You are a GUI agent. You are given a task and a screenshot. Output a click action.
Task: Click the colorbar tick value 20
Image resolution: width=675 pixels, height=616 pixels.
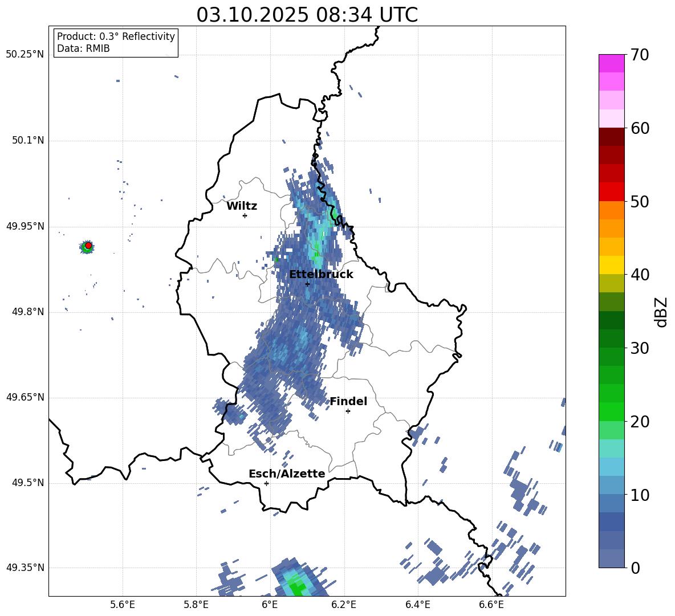click(640, 422)
